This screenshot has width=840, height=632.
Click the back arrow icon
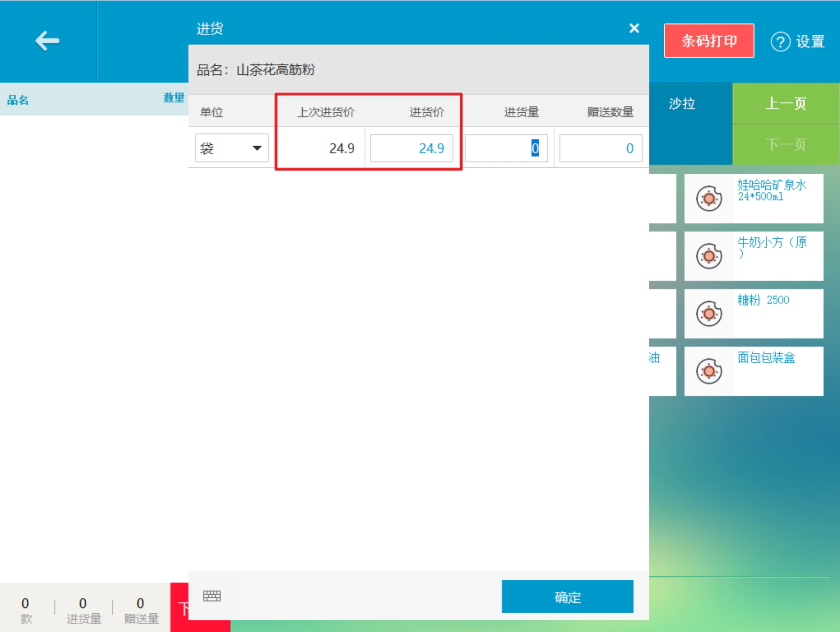click(x=47, y=41)
